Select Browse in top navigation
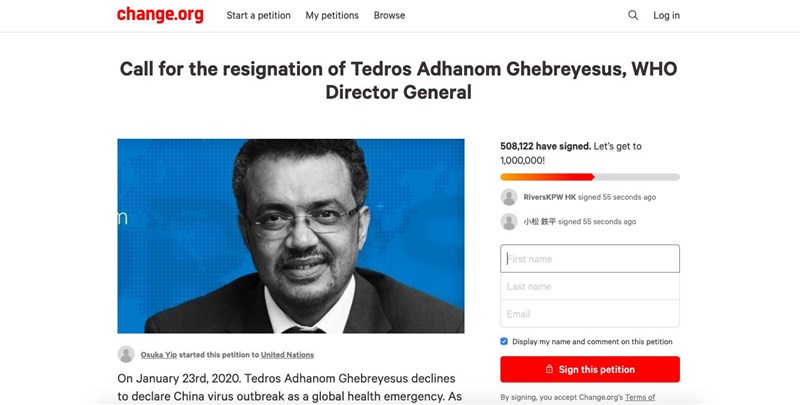The height and width of the screenshot is (405, 800). (x=389, y=15)
